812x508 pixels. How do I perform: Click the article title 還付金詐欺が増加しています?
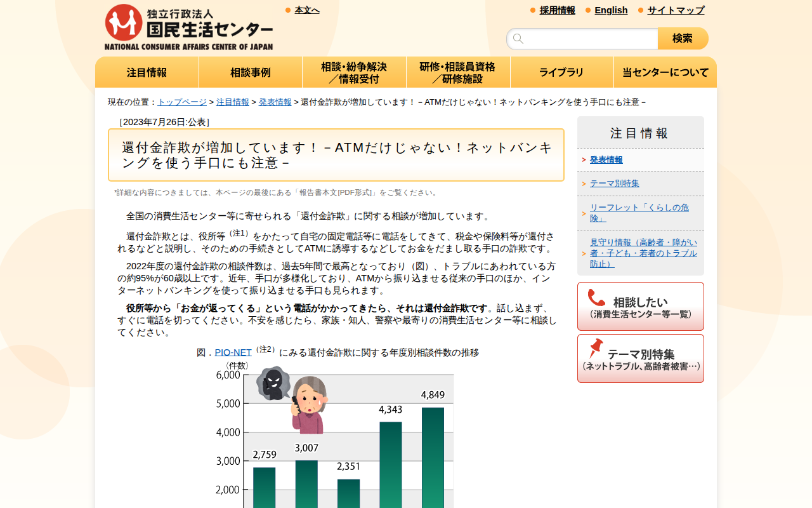336,156
